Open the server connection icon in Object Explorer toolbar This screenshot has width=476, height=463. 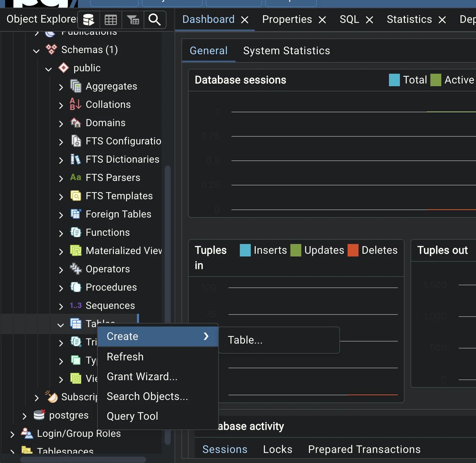89,20
